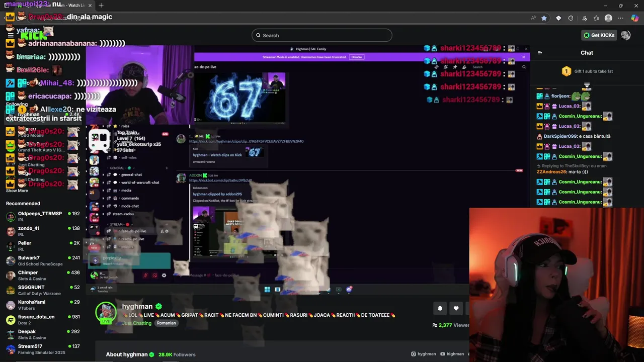Open Deepak Slots & Casino channel
The width and height of the screenshot is (644, 362).
43,334
